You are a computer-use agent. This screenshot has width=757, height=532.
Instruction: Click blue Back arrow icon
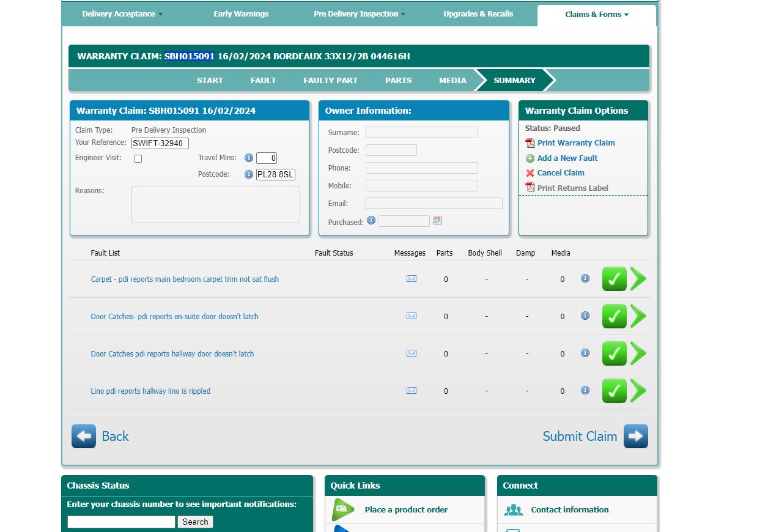(x=84, y=436)
